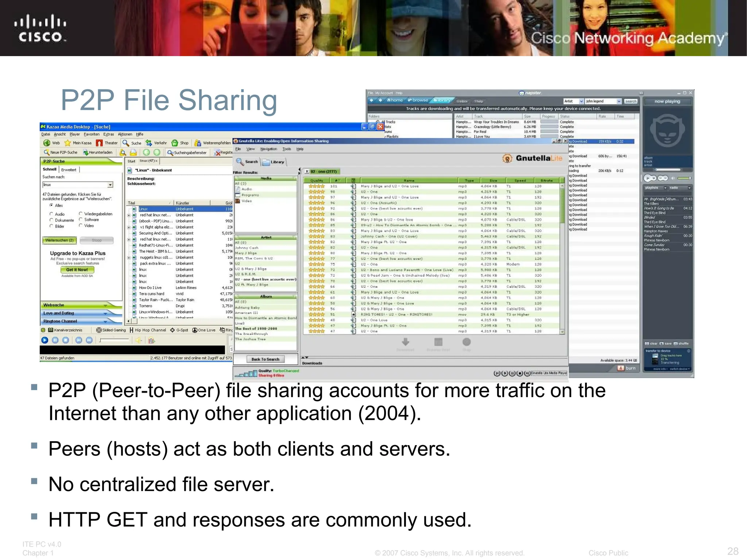Expand the Ringtone Channel panel

[81, 321]
